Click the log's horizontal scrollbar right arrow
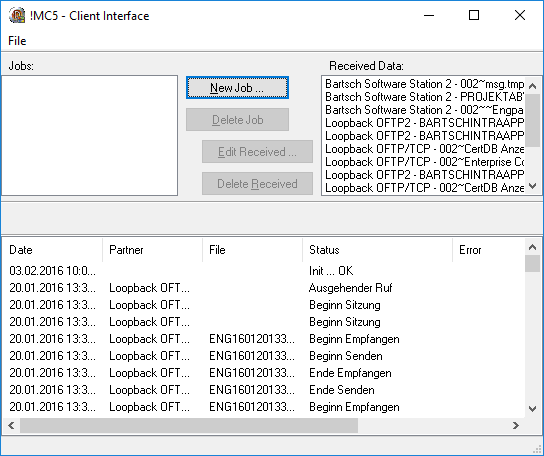 pos(516,425)
